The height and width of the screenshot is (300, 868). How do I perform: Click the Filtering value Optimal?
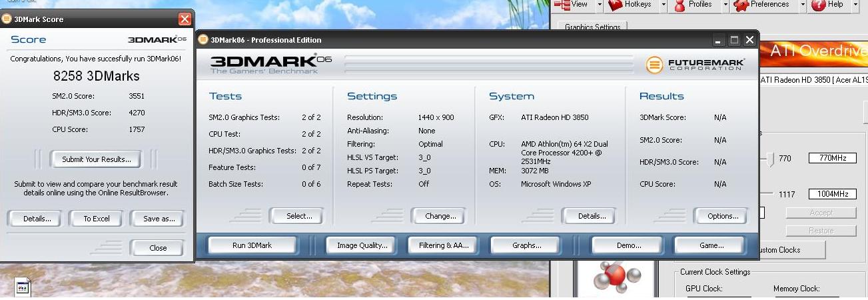coord(431,144)
